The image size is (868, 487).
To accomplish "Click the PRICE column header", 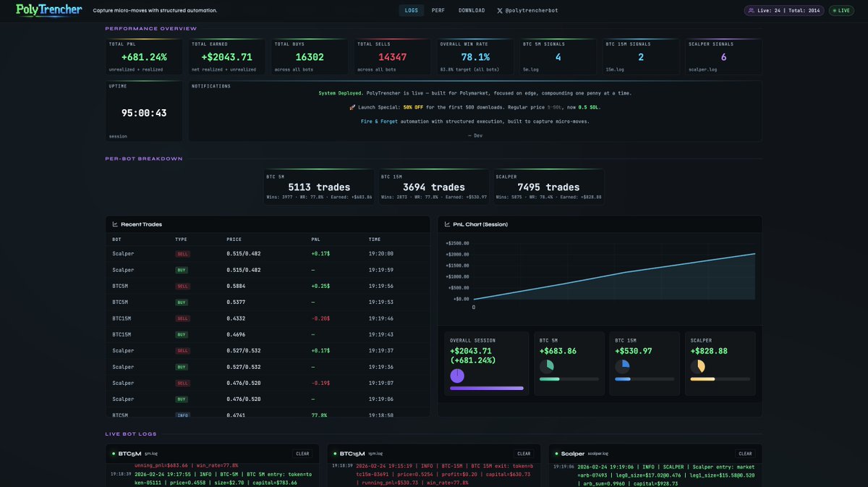I will pos(234,239).
